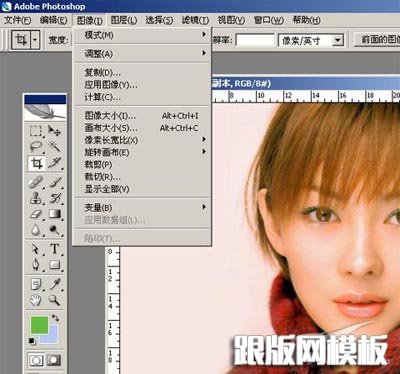Select the Dodge tool
The image size is (400, 374).
coord(54,229)
